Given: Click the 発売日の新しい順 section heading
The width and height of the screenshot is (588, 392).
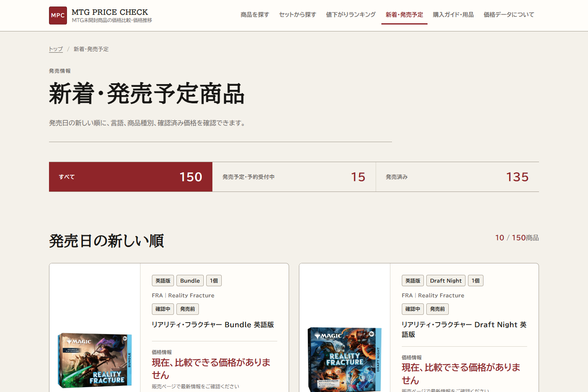Looking at the screenshot, I should [107, 241].
